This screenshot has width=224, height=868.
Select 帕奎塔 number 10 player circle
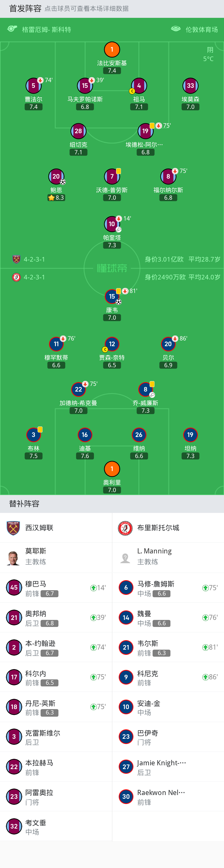tap(112, 224)
